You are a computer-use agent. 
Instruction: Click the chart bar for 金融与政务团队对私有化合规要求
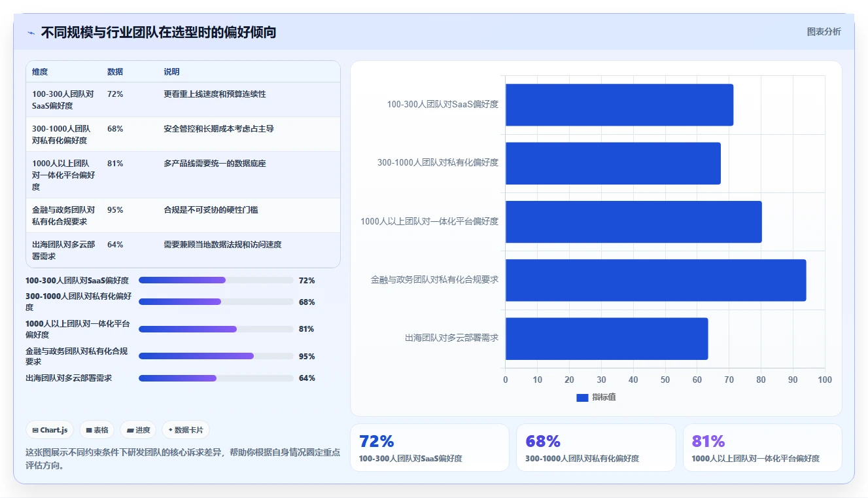655,280
